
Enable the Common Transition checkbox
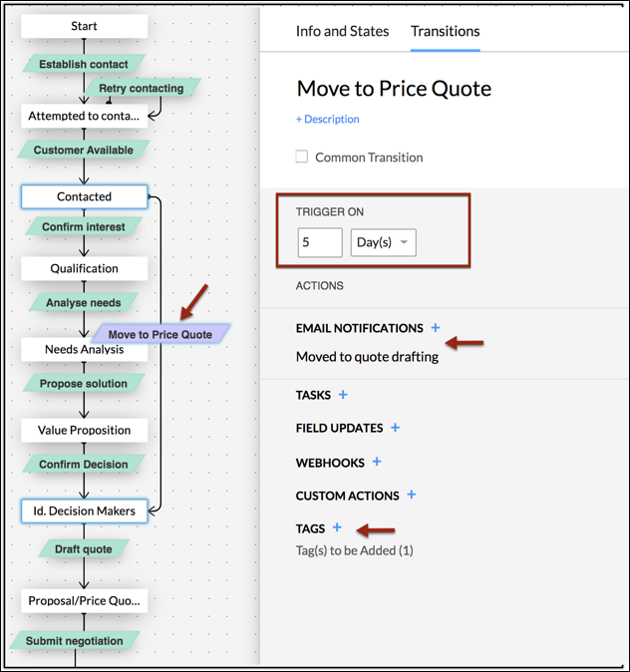tap(302, 157)
